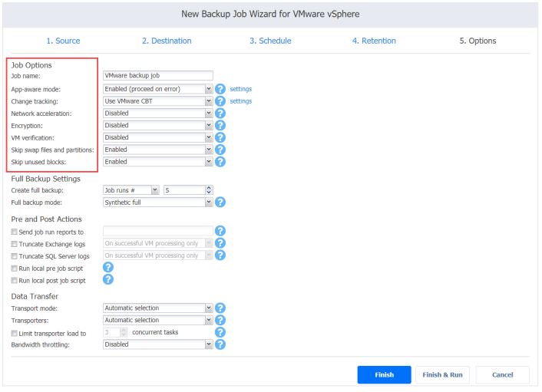Open help for App-aware mode
The width and height of the screenshot is (542, 392).
click(220, 89)
